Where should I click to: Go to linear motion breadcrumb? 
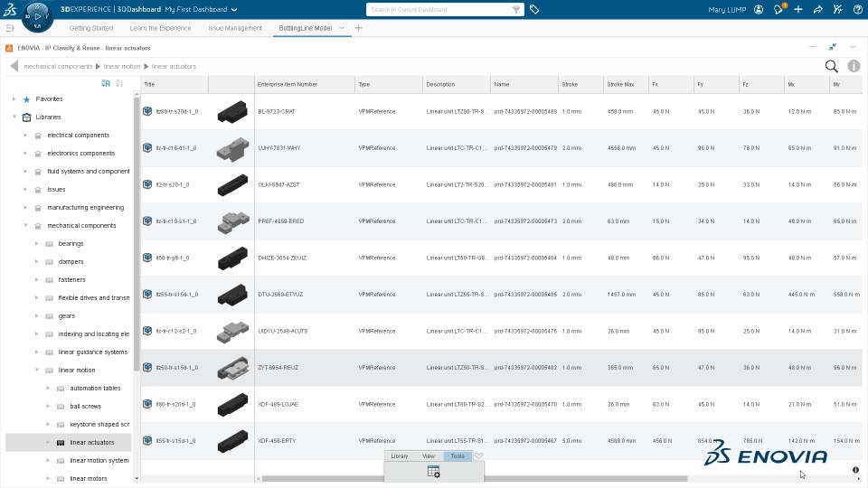(x=122, y=66)
